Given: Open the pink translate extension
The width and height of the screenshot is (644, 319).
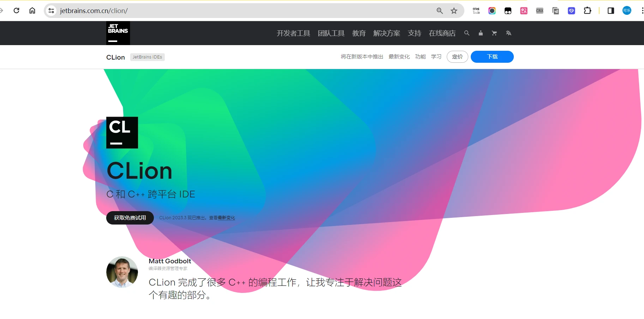Looking at the screenshot, I should 524,11.
